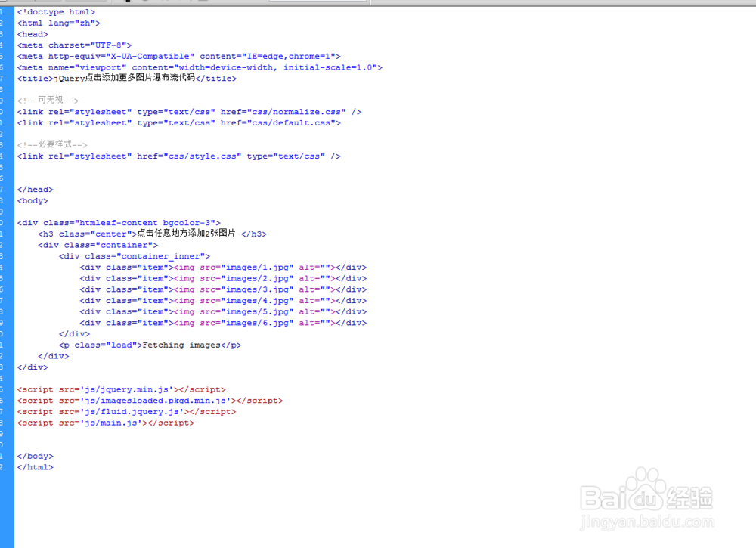Click the meta charset="UTF-8" line
Viewport: 756px width, 548px height.
74,45
